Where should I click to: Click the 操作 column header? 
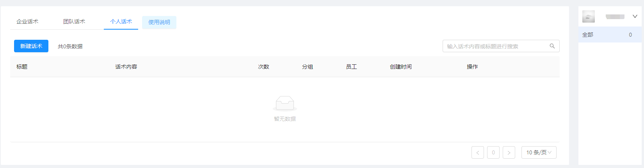point(472,67)
